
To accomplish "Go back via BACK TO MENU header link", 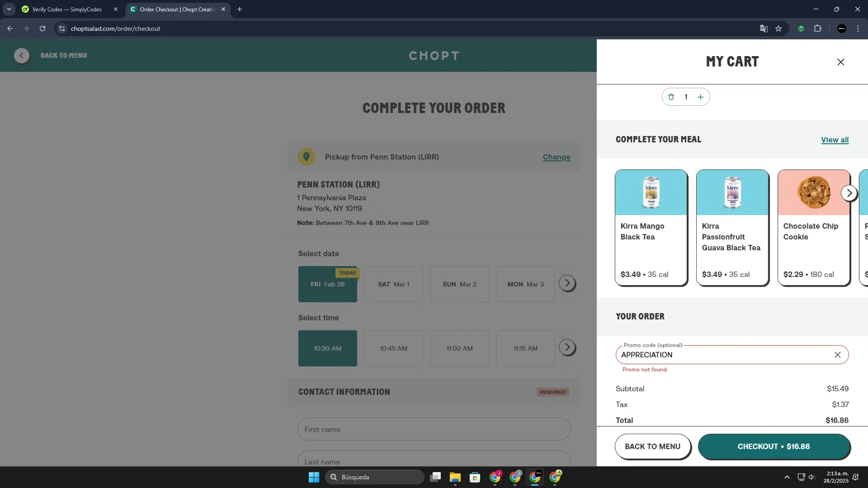I will tap(64, 56).
